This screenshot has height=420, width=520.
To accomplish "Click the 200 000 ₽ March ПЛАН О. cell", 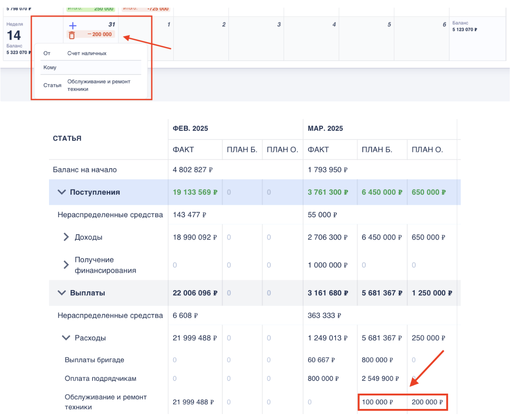I will pos(427,402).
